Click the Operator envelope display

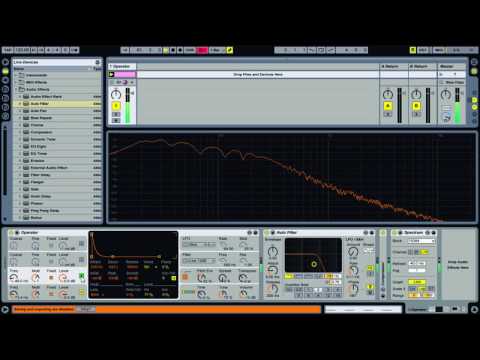(x=133, y=246)
